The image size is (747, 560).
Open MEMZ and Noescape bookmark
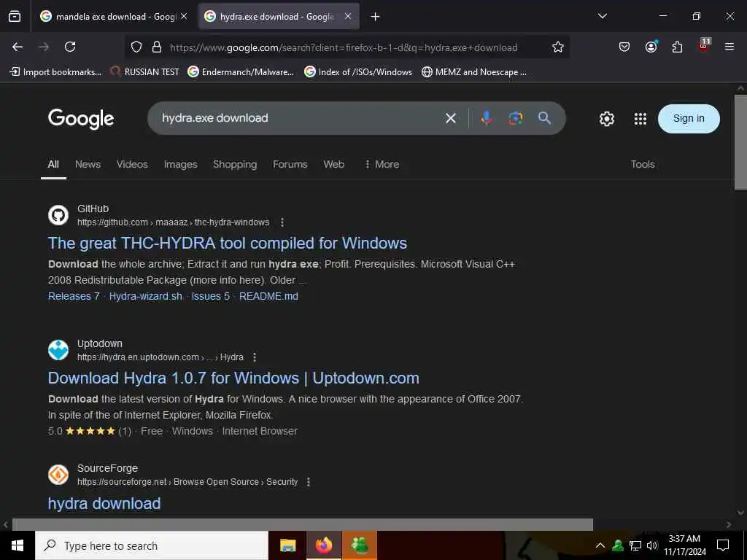coord(474,72)
